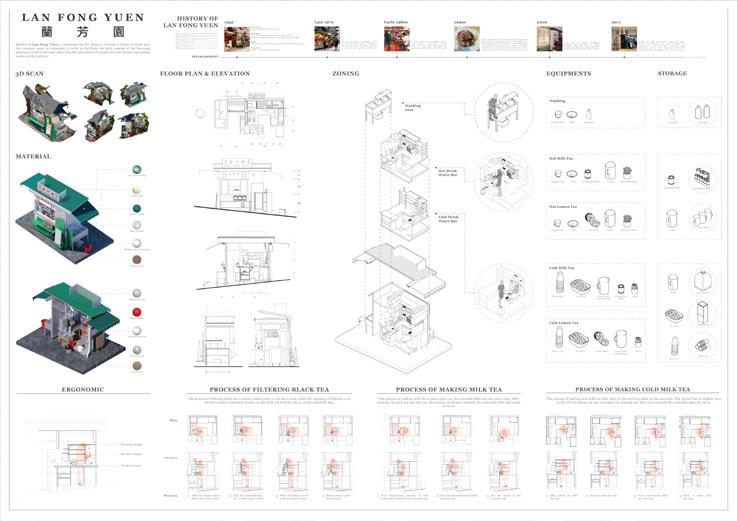The image size is (737, 521).
Task: Click the roof canopy layer in the exploded axonometric
Action: [400, 268]
